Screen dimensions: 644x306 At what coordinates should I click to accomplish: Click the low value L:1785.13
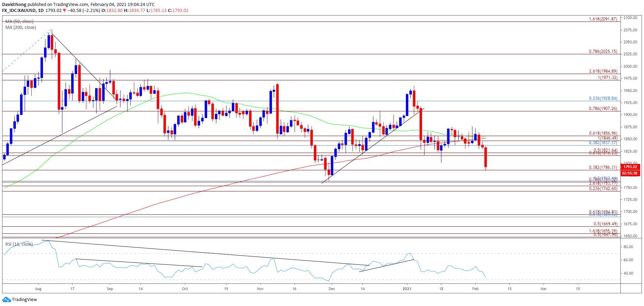(x=156, y=11)
